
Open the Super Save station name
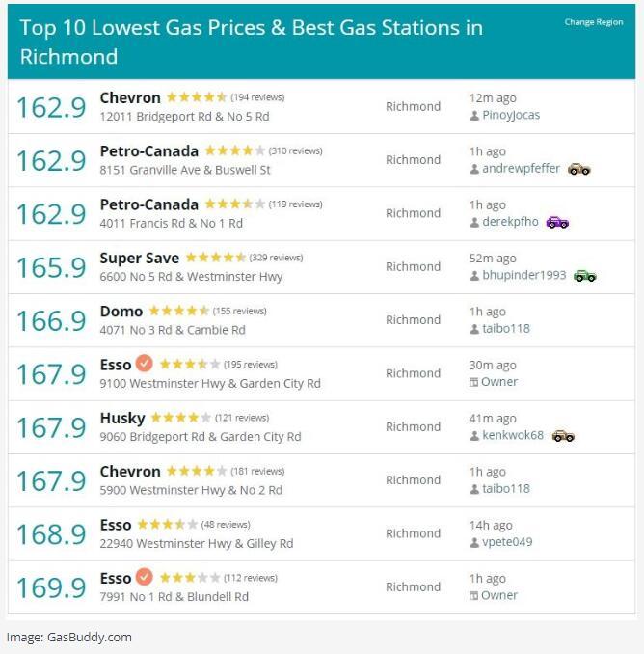click(139, 258)
